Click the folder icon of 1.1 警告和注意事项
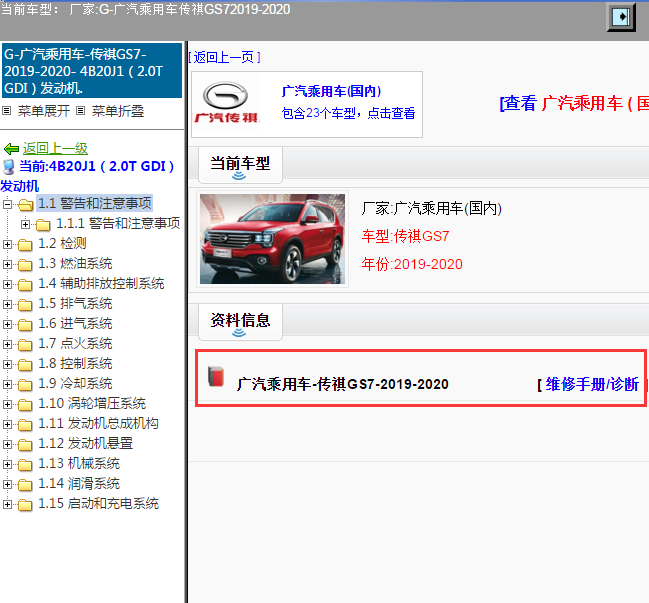 [x=25, y=204]
